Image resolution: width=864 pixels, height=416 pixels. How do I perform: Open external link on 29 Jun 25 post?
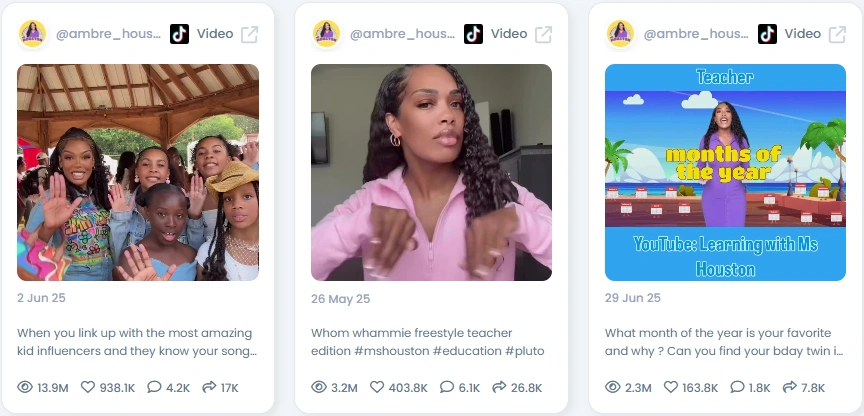pos(838,34)
